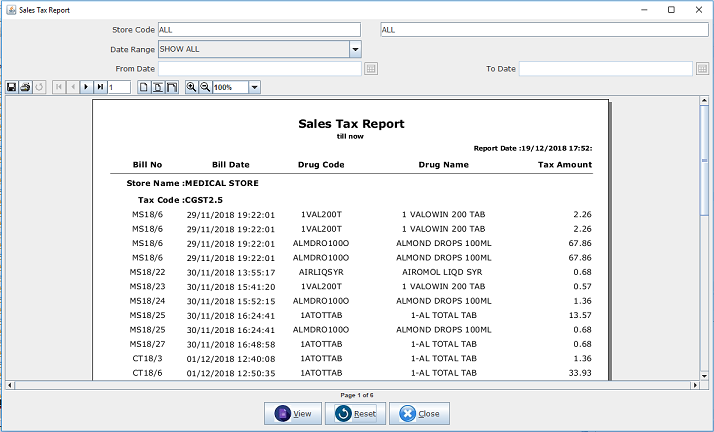
Task: Fit the report to page width
Action: tap(171, 88)
